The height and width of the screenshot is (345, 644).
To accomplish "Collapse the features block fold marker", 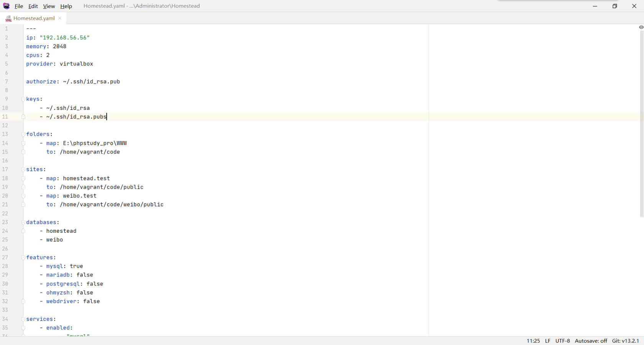I will point(23,258).
